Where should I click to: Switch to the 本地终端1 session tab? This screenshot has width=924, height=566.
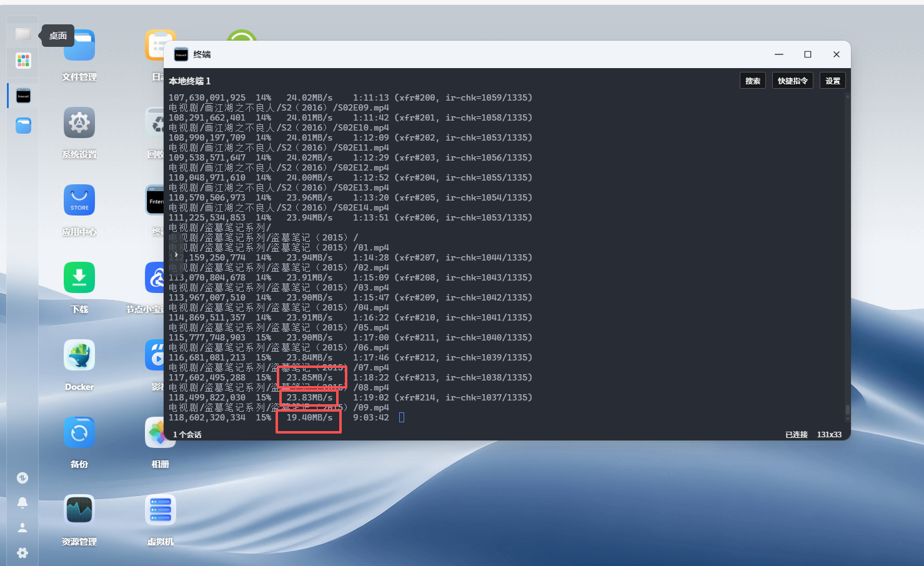189,81
